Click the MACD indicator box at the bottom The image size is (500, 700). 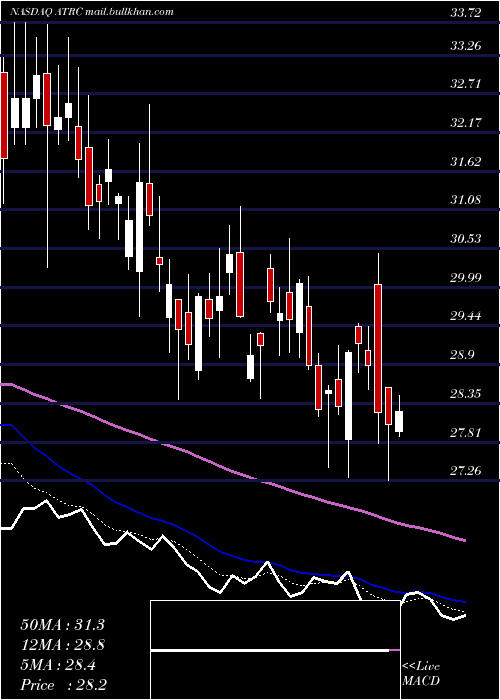point(275,650)
